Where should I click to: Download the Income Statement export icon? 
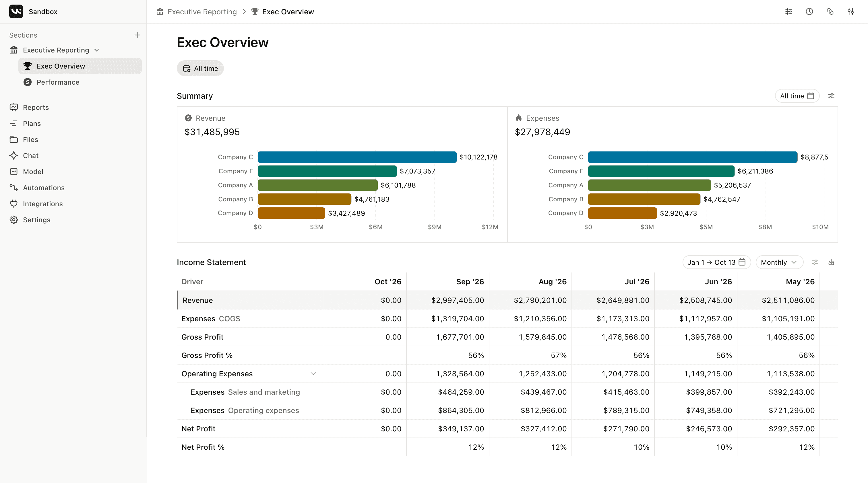pos(831,262)
